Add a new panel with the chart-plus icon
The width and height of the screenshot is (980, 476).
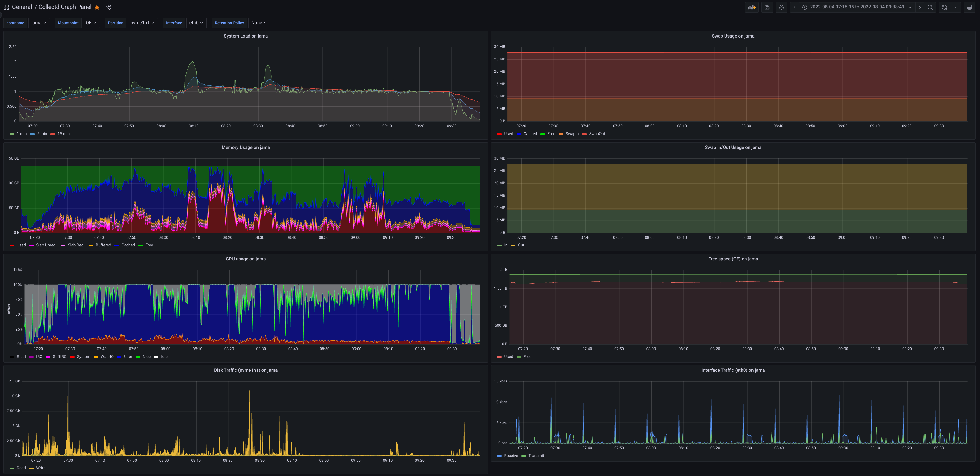[x=752, y=7]
